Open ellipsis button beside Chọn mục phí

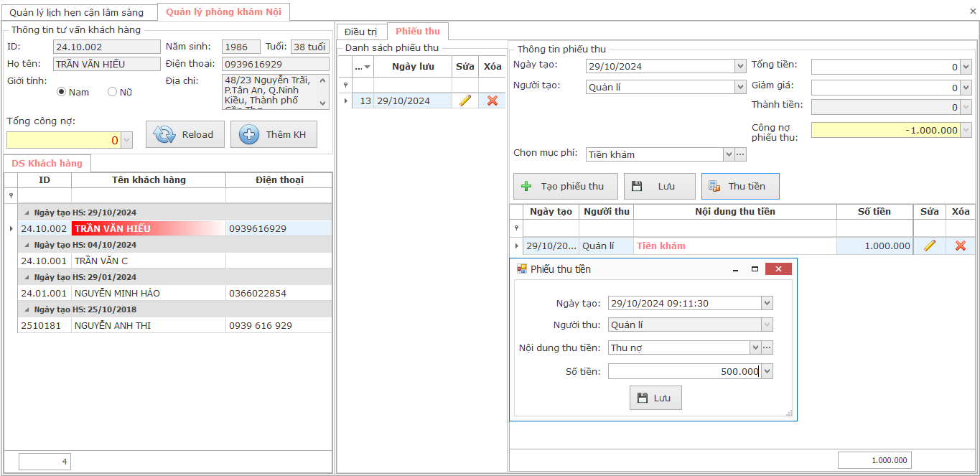click(x=740, y=154)
